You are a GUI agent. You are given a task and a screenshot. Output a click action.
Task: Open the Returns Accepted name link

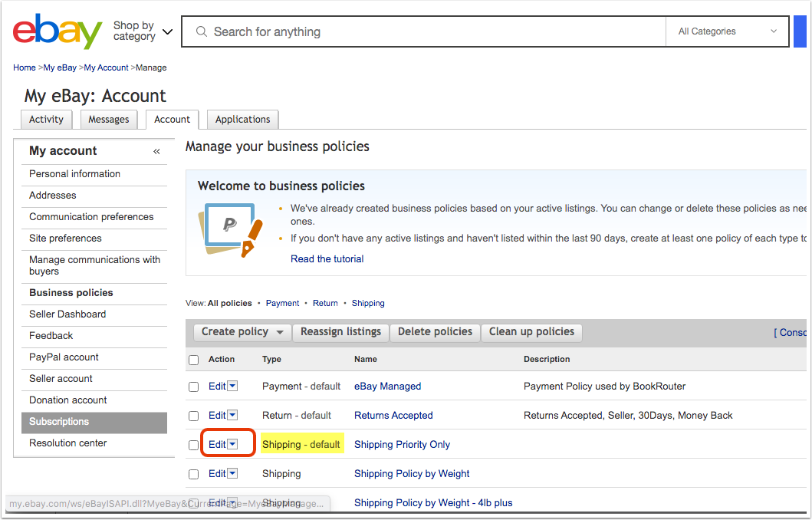point(393,416)
